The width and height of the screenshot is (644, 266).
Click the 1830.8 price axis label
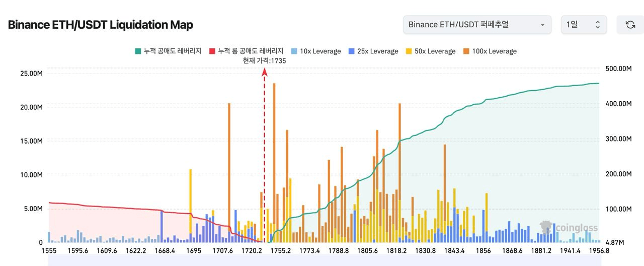click(x=426, y=250)
